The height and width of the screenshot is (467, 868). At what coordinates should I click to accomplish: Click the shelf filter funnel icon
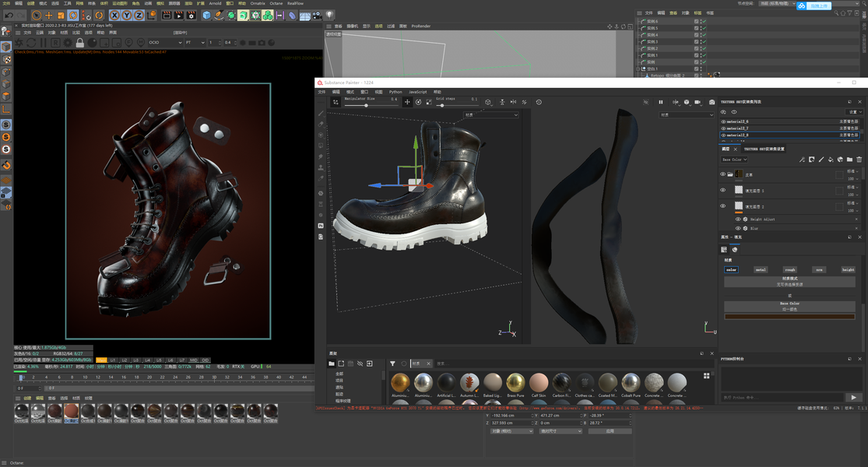[x=392, y=363]
